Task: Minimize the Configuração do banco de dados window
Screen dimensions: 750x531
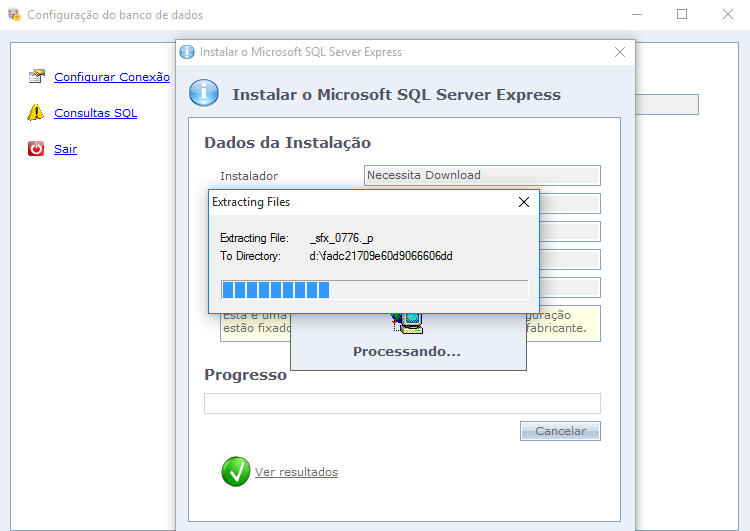Action: click(637, 14)
